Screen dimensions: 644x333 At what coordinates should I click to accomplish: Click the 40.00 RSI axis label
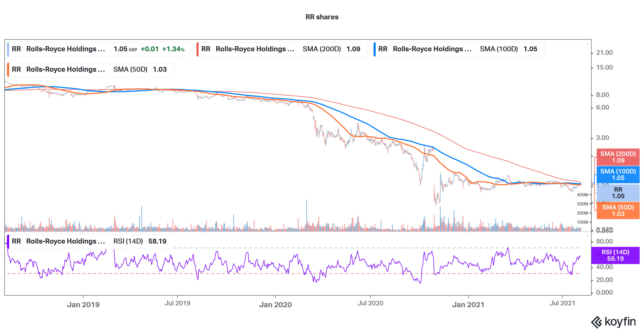(x=605, y=267)
